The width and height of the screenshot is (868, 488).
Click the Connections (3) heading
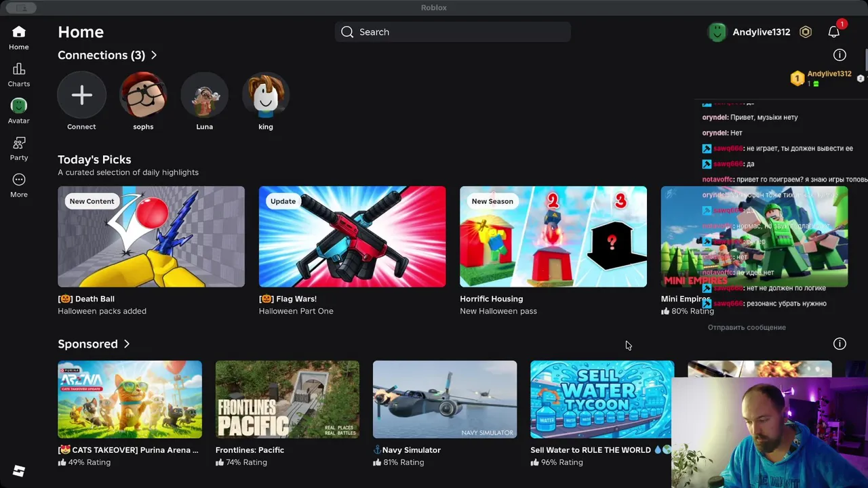pos(102,55)
